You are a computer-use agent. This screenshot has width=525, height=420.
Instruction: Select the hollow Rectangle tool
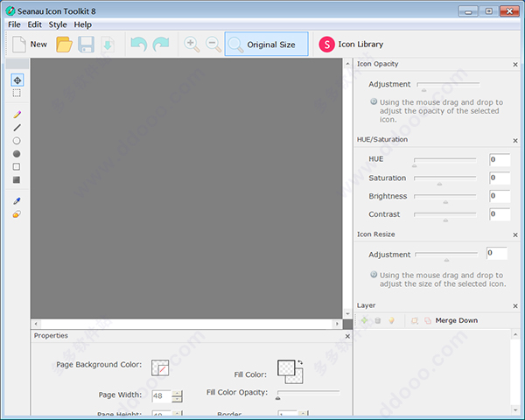pyautogui.click(x=17, y=167)
